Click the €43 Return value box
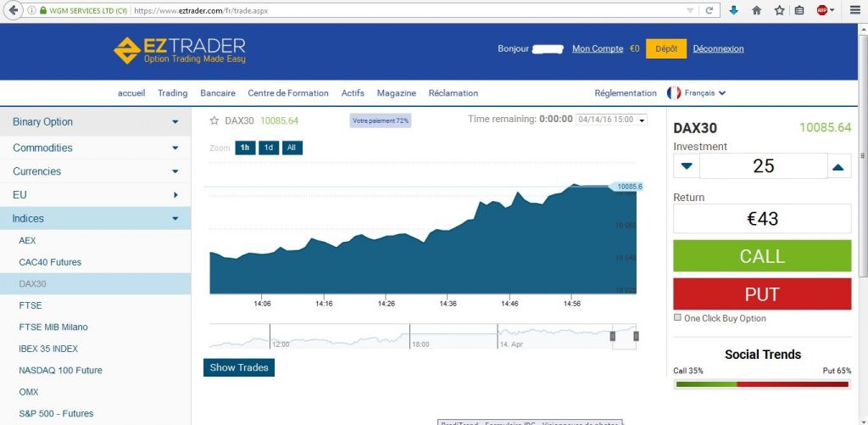Screen dimensions: 868x425 pos(762,218)
